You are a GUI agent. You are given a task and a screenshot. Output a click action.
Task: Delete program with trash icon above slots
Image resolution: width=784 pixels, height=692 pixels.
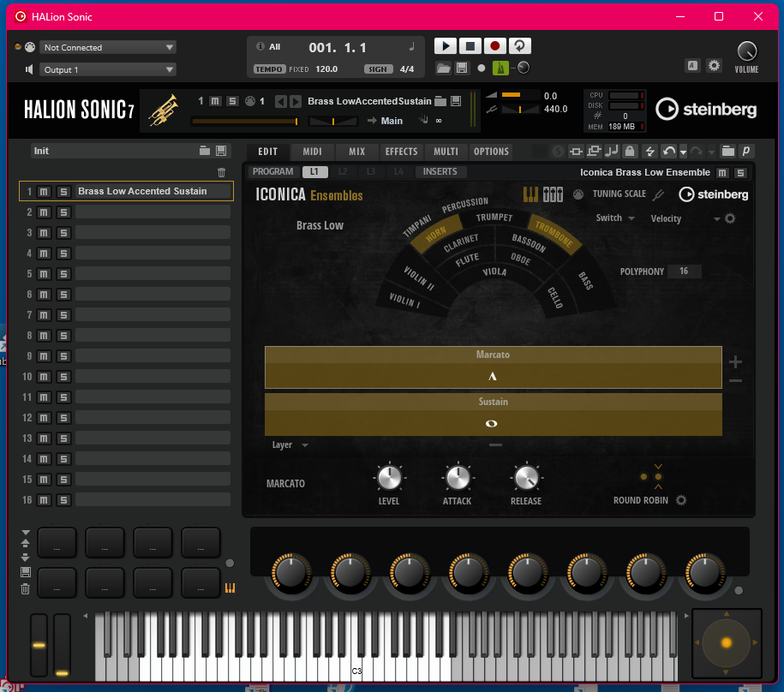[x=222, y=172]
